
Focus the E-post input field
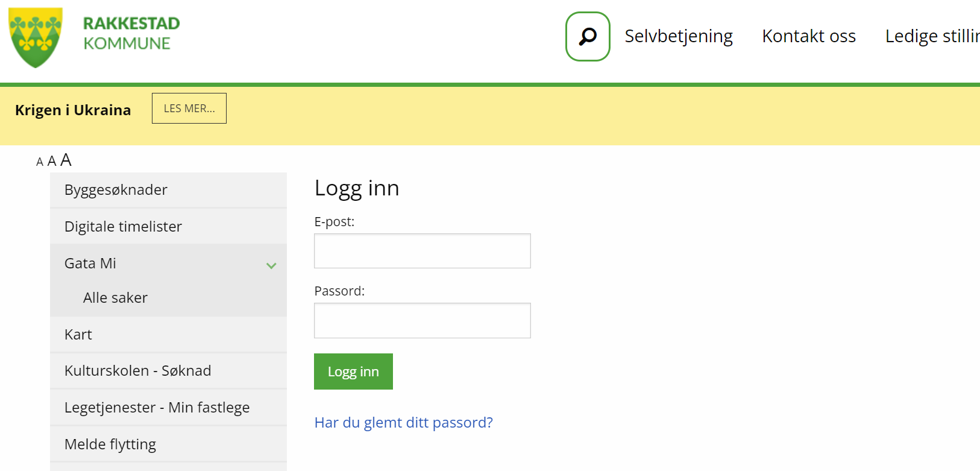[x=422, y=251]
